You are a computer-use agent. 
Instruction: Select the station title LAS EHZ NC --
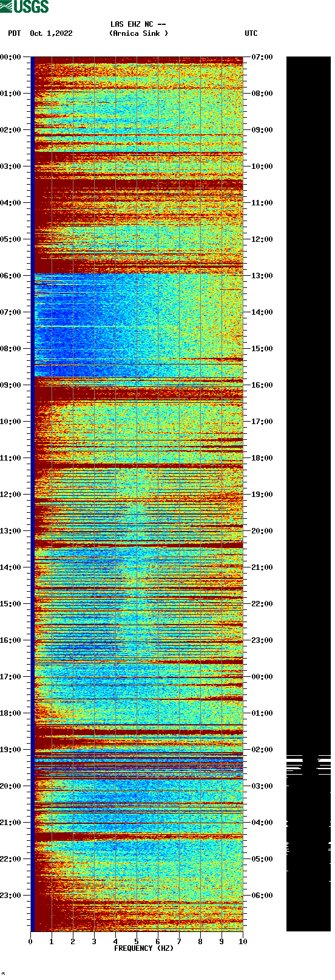pos(138,24)
